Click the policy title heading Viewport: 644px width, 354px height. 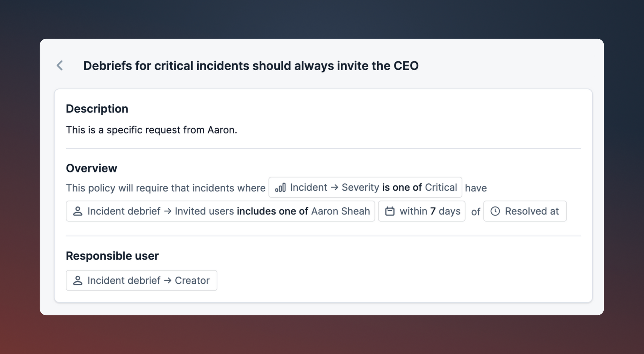coord(251,66)
